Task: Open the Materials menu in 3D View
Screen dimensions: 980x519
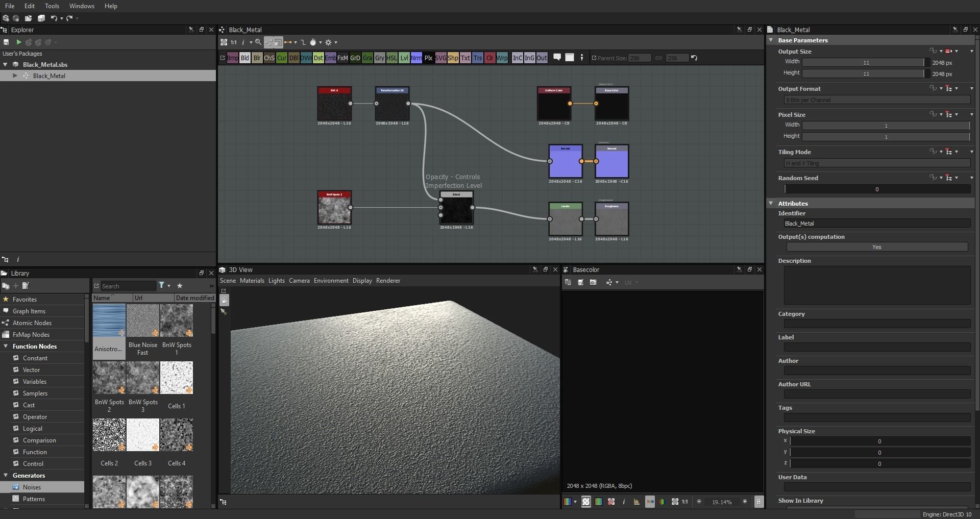Action: pos(252,281)
